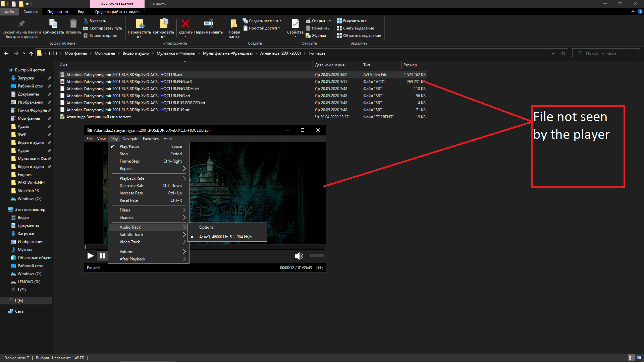
Task: Click the Копировать copy icon
Action: [x=53, y=24]
